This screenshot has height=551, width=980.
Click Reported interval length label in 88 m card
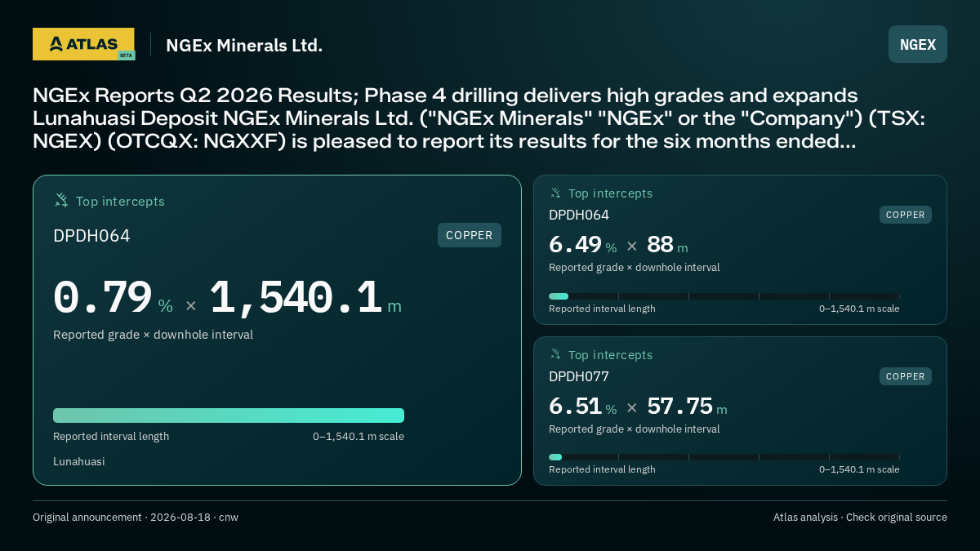[x=602, y=309]
